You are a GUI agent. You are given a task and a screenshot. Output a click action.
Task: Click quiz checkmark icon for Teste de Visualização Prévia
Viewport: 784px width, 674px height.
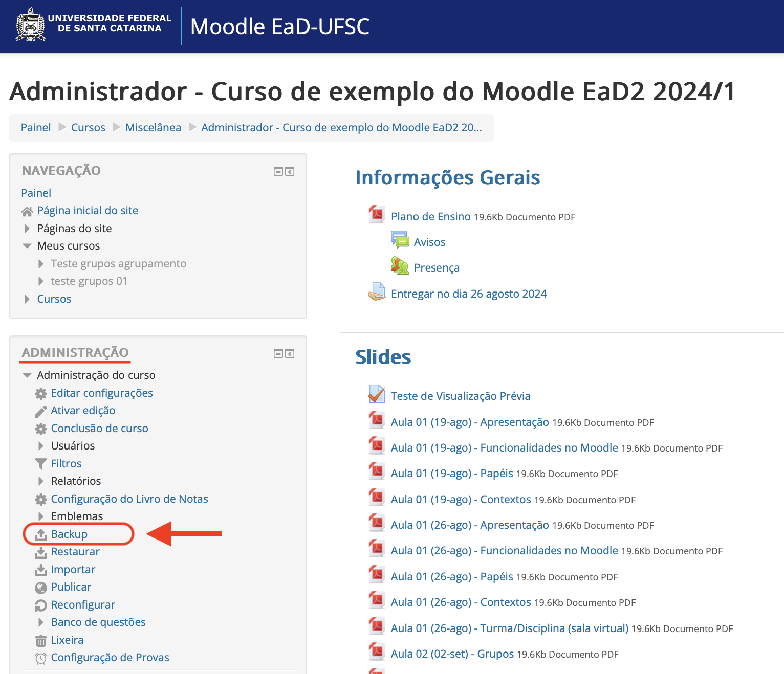coord(377,394)
